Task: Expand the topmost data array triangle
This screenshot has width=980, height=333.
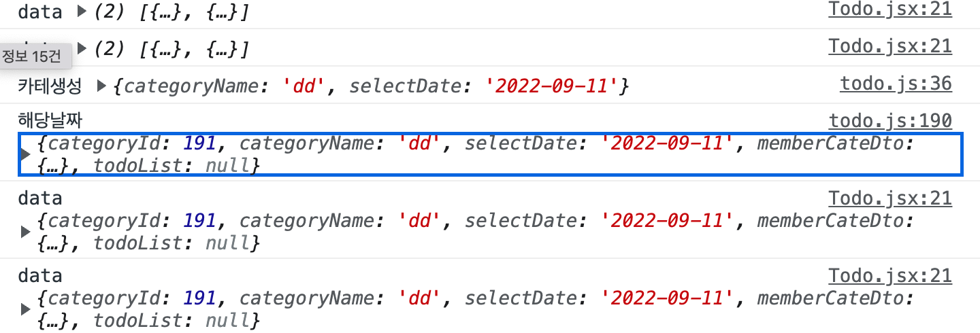Action: 82,12
